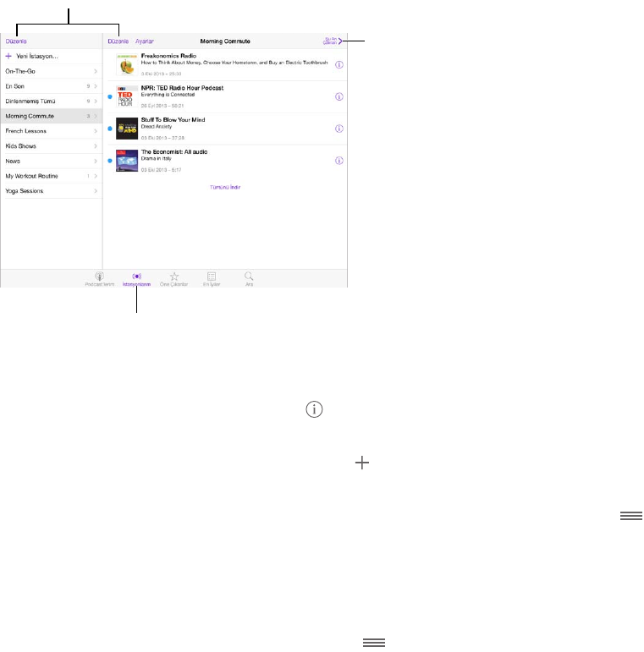Click the How to Think About Money description
Viewport: 644px width, 652px height.
tap(234, 63)
